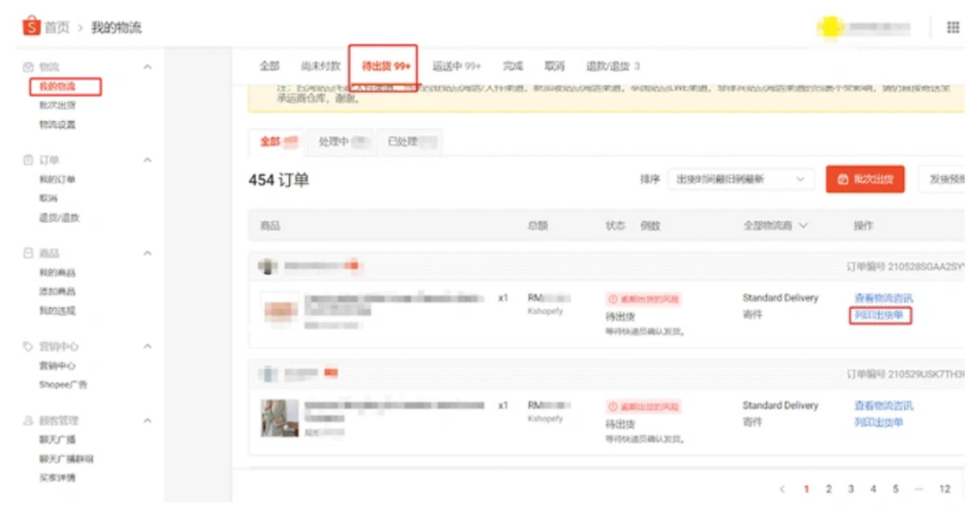The width and height of the screenshot is (980, 512).
Task: Expand the 全部物流商 filter dropdown
Action: 775,226
